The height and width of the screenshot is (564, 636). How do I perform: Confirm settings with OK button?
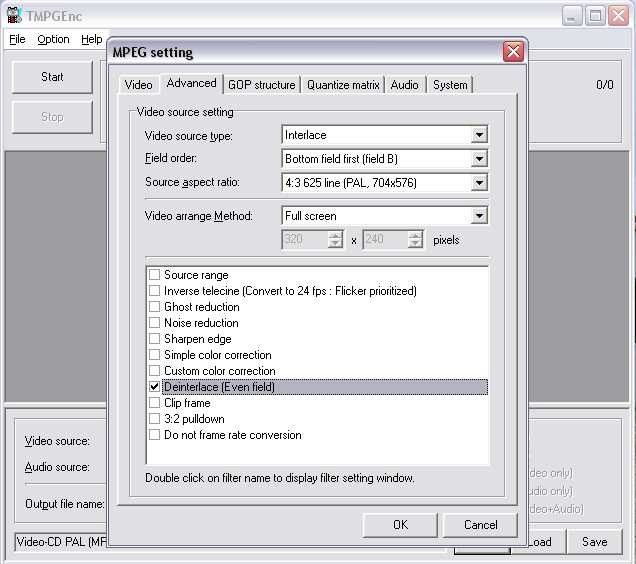click(x=400, y=525)
